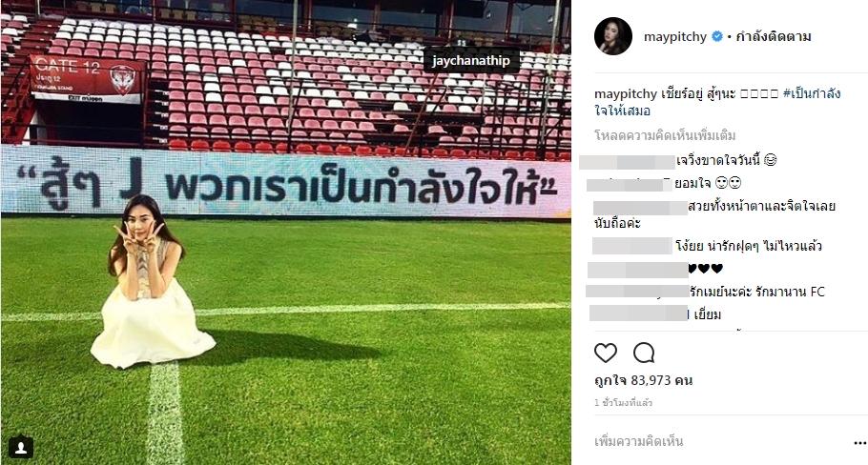The height and width of the screenshot is (465, 868).
Task: Open the more options dots icon
Action: pyautogui.click(x=860, y=442)
